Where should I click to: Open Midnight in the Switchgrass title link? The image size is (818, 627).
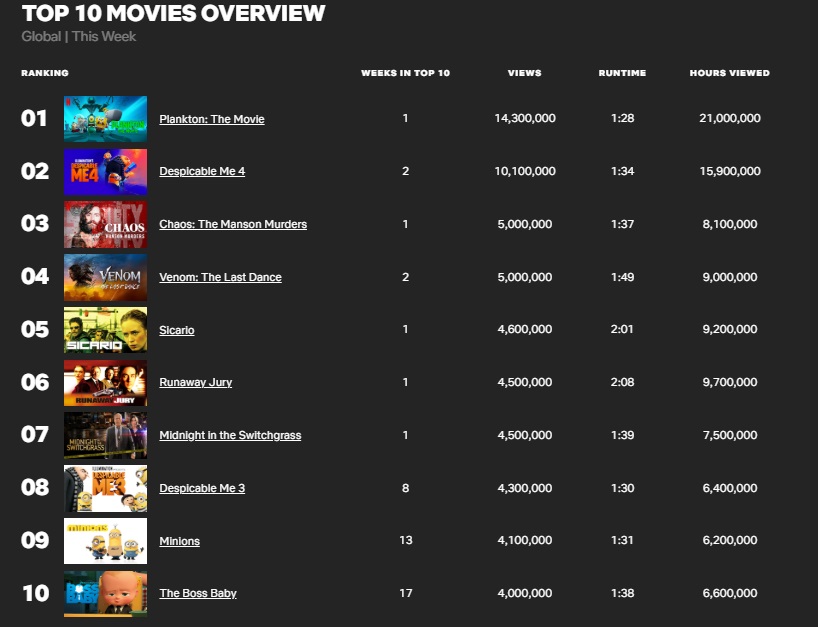[230, 436]
